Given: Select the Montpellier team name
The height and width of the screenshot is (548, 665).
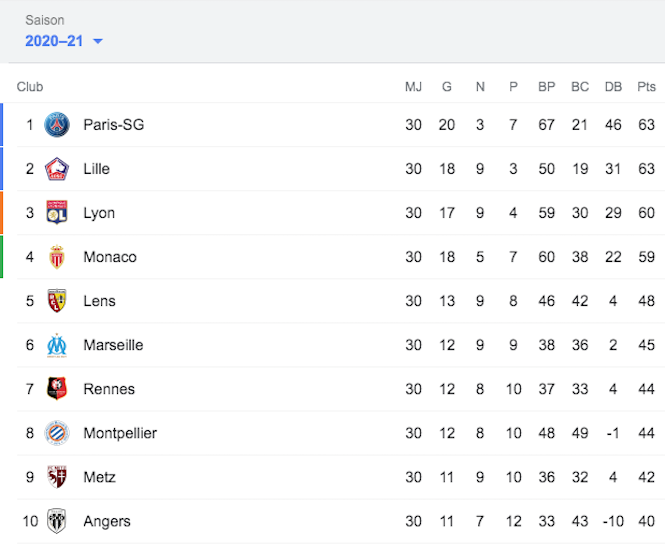Looking at the screenshot, I should (120, 433).
